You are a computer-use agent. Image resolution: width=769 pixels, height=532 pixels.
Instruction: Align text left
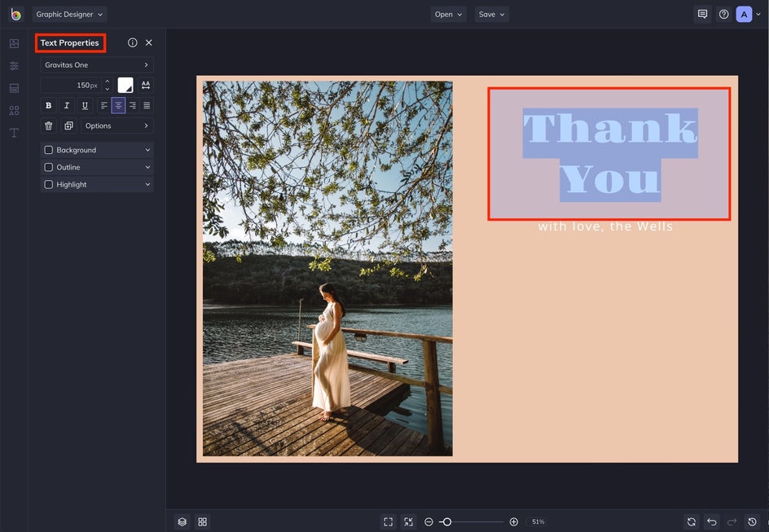pos(104,105)
